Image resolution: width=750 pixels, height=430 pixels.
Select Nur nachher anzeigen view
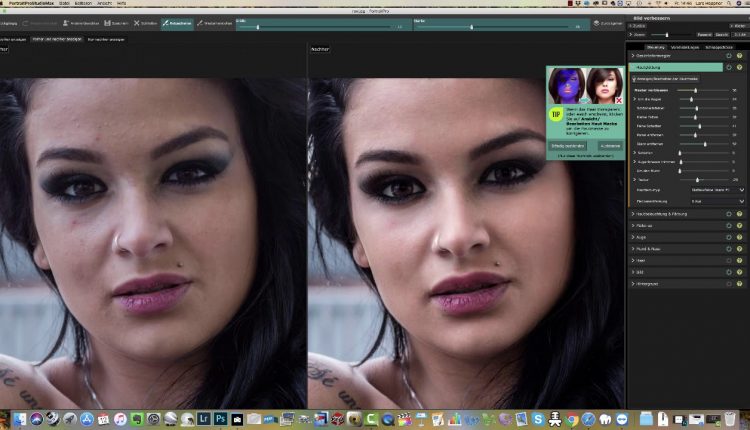[x=106, y=40]
